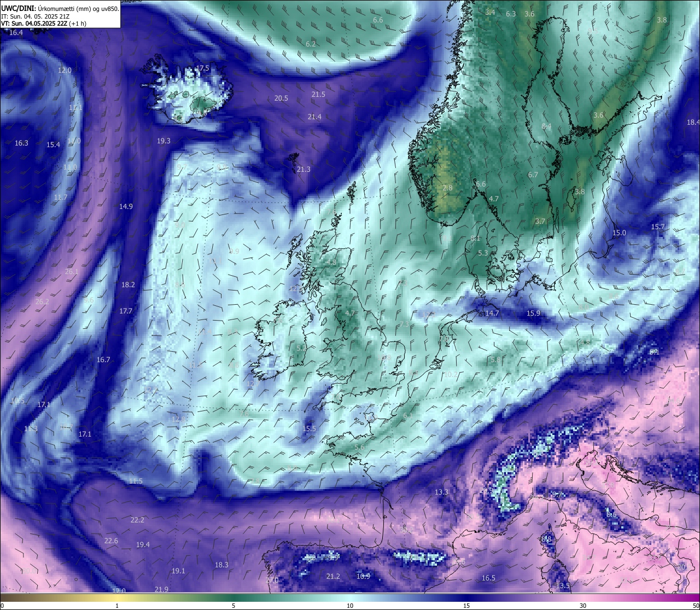Click the 6.3 value at the top
The height and width of the screenshot is (610, 700).
tap(511, 14)
